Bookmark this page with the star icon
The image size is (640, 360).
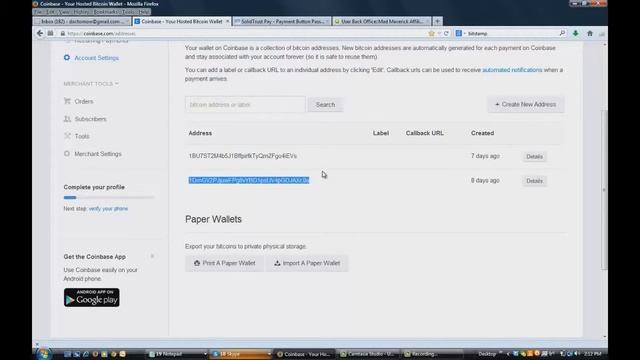[431, 33]
